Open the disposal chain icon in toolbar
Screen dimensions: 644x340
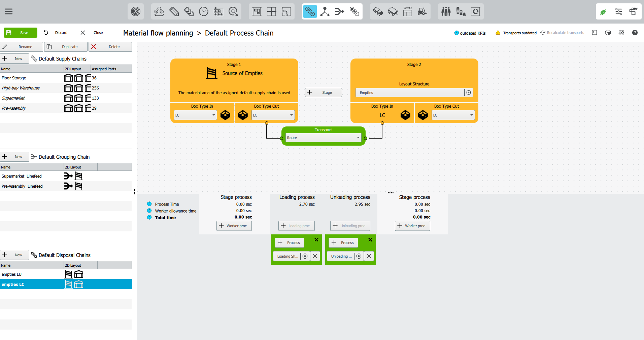354,12
